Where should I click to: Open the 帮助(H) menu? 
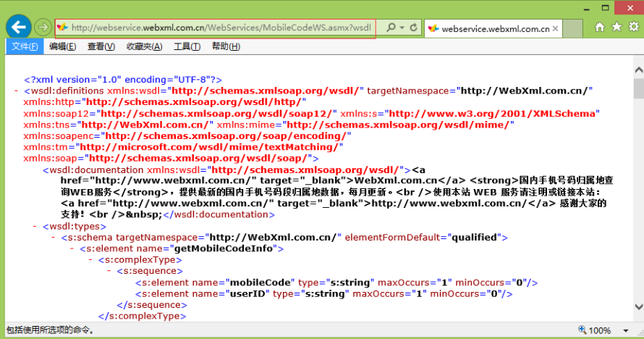pos(226,46)
